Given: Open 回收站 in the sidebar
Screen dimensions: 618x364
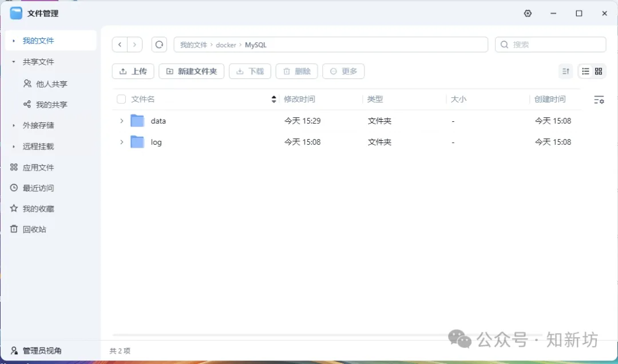Looking at the screenshot, I should click(34, 230).
